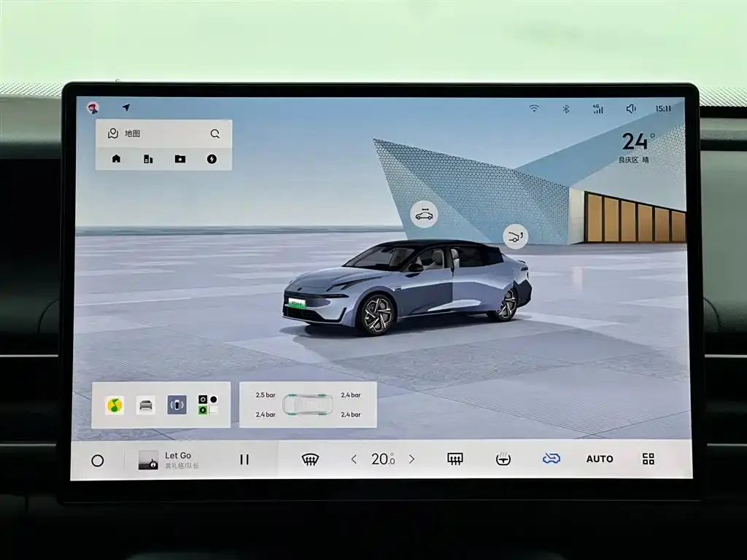Tap the car top-view bubble above vehicle
This screenshot has height=560, width=747.
(x=423, y=214)
